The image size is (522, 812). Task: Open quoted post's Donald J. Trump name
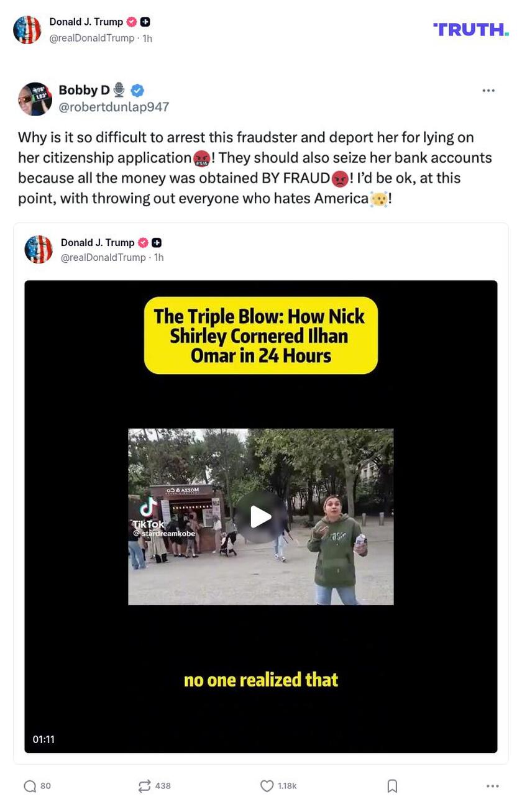[x=98, y=242]
